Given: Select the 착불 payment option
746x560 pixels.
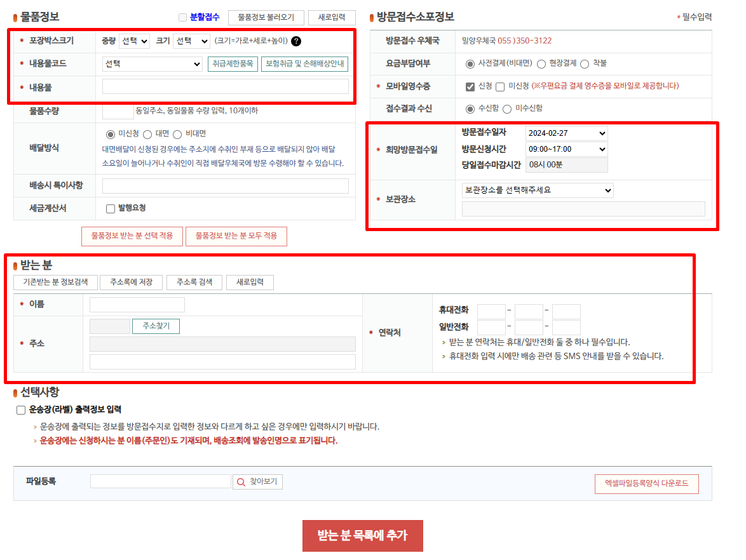Looking at the screenshot, I should (587, 63).
